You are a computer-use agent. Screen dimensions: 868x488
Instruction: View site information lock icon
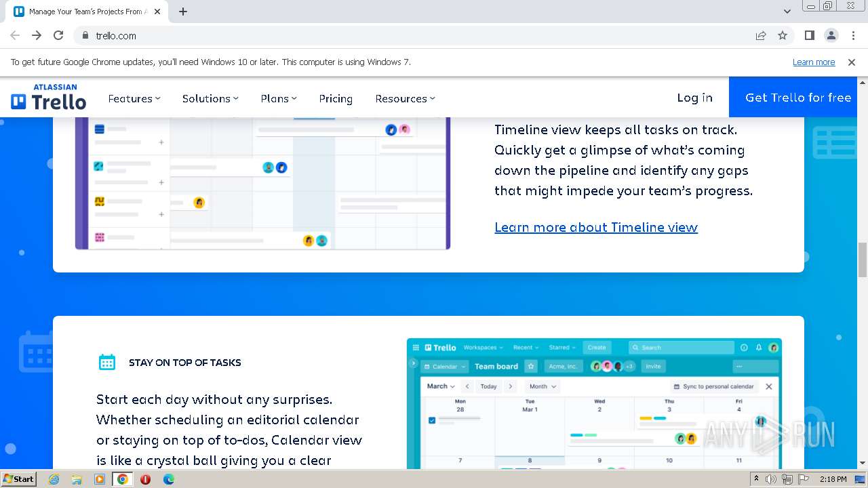[85, 35]
